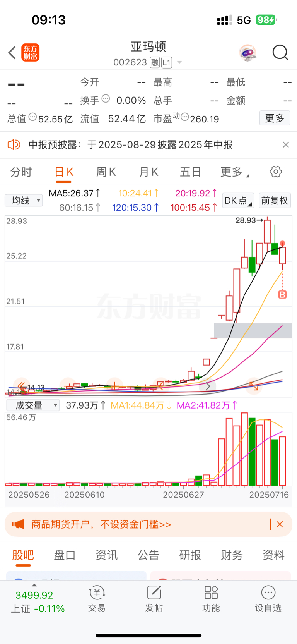Tap the tallest red volume bar
This screenshot has height=644, width=297.
pos(244,449)
